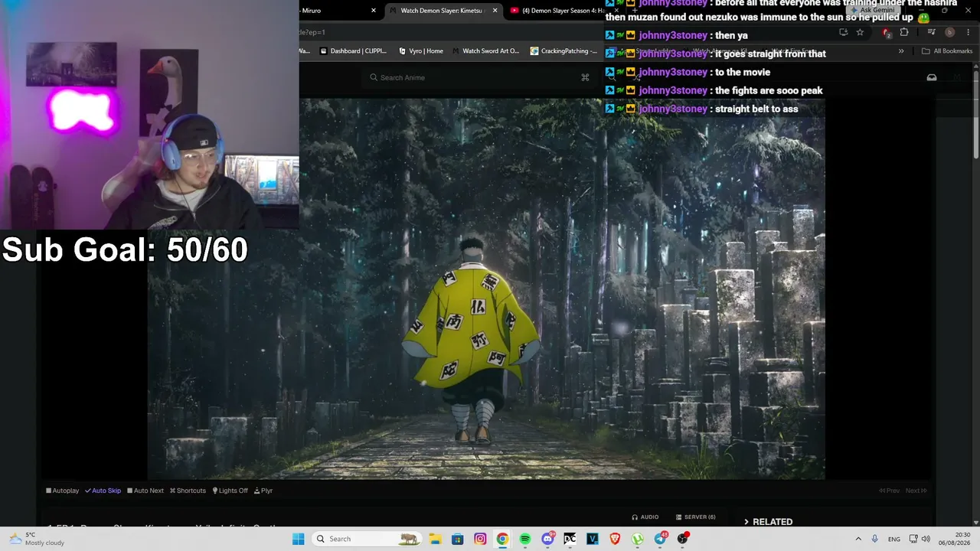
Task: Toggle Lights Off mode
Action: click(230, 491)
